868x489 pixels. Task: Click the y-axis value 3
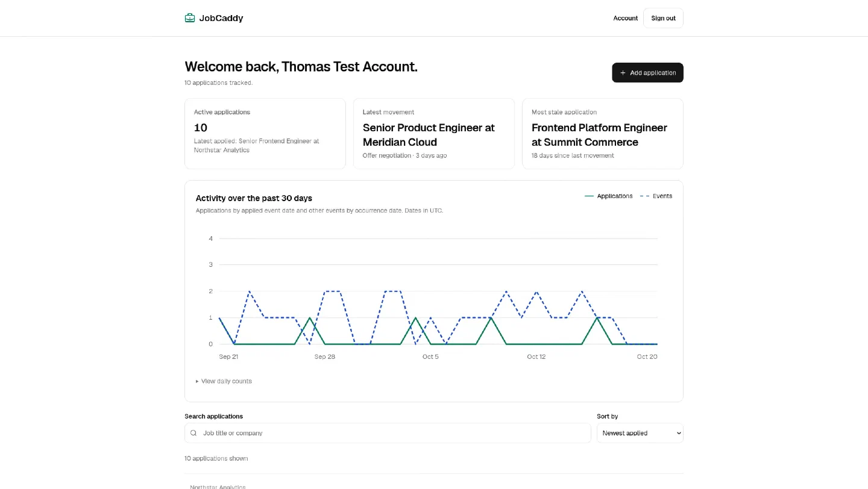tap(210, 264)
